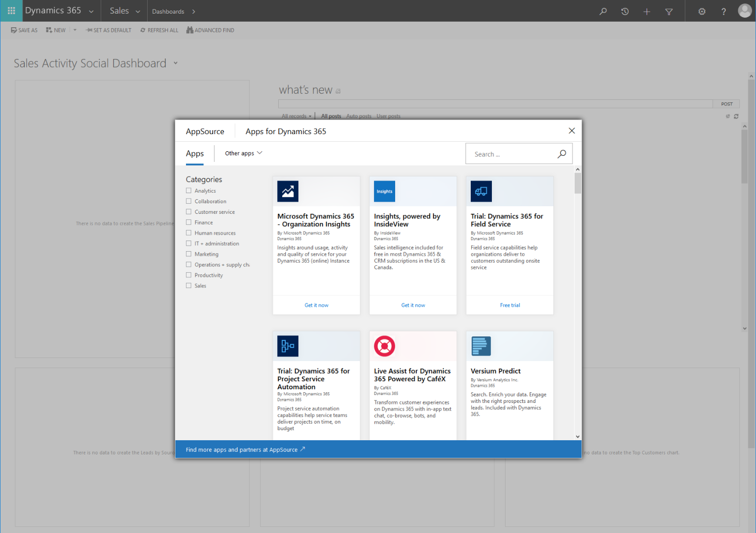Click the AppSource list scroll down arrow
This screenshot has height=533, width=756.
point(578,437)
